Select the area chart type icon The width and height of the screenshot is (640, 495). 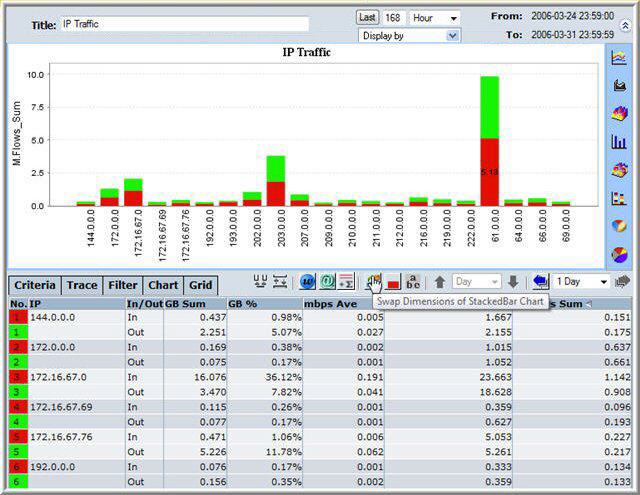(x=619, y=86)
